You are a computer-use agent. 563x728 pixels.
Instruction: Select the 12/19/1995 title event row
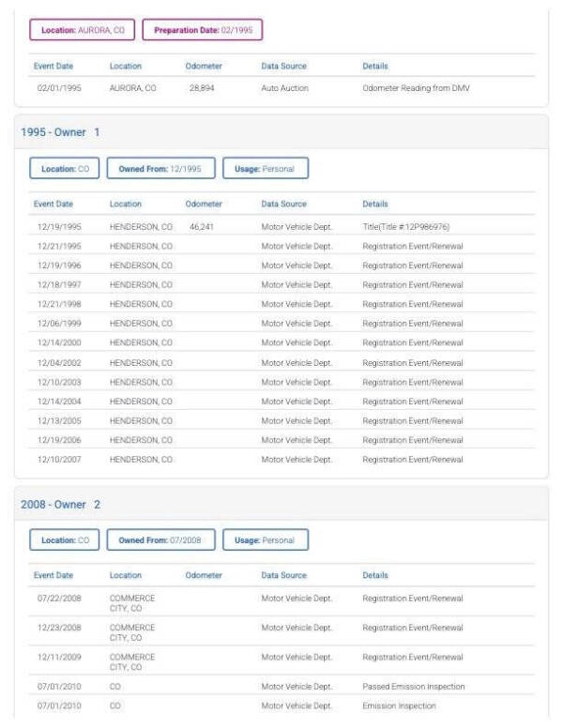click(x=281, y=227)
